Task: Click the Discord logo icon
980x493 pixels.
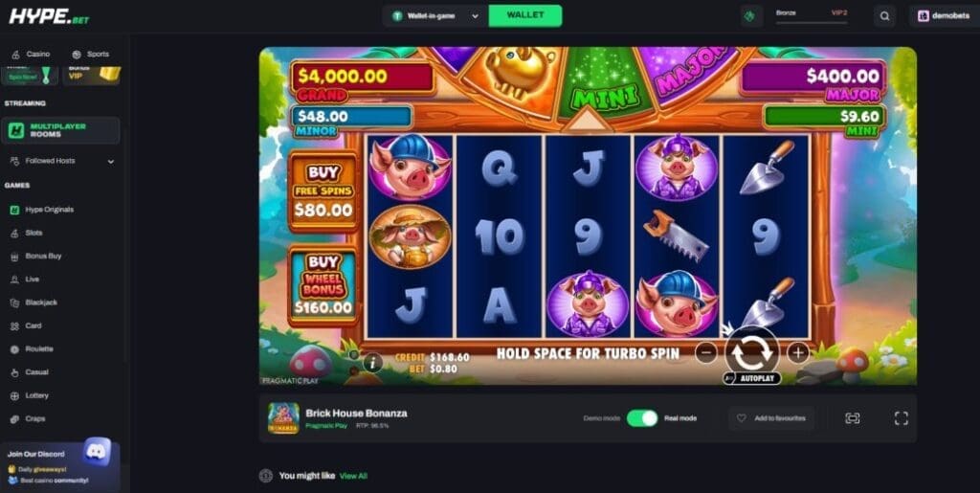Action: (x=97, y=451)
